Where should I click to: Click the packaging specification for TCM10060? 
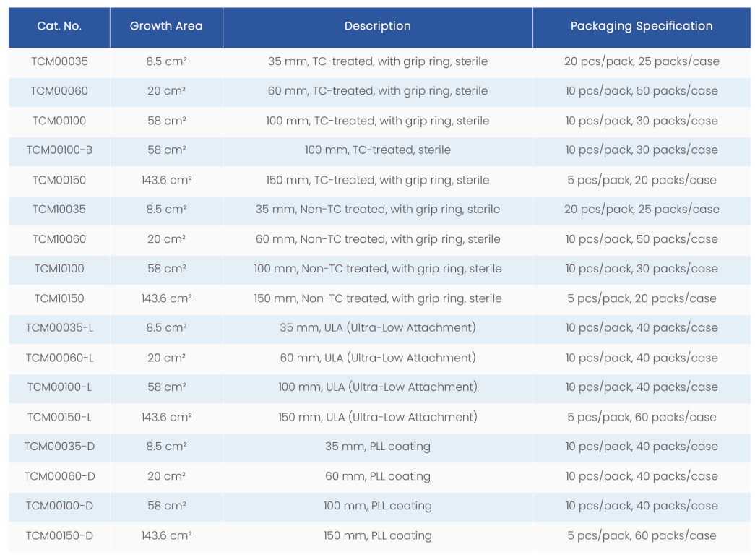tap(642, 239)
